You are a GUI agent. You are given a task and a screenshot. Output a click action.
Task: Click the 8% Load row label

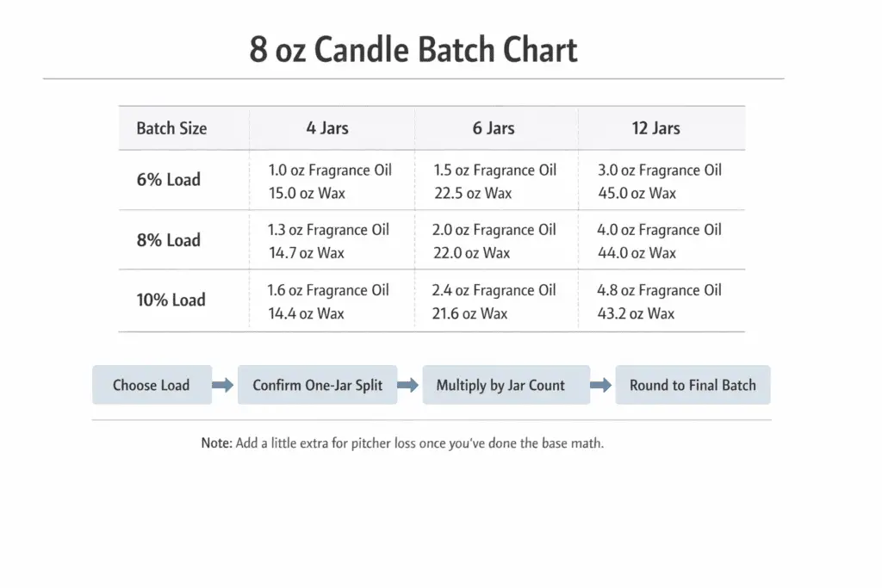168,240
